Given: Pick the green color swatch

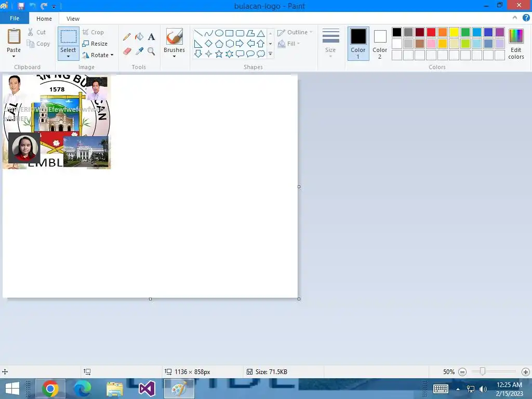Looking at the screenshot, I should 465,32.
